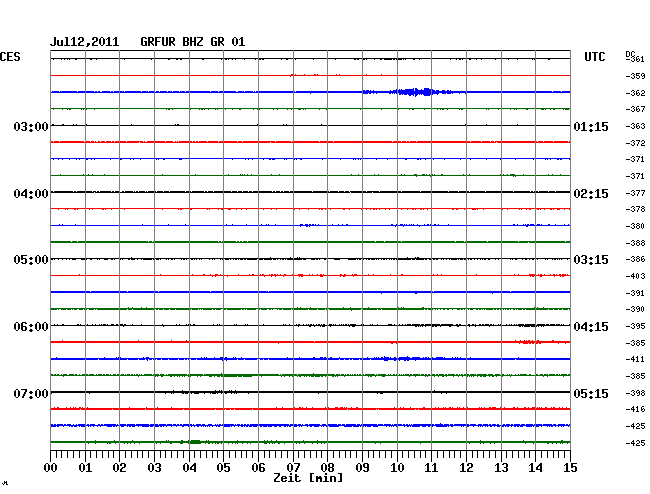This screenshot has width=650, height=494.
Task: Select the DC offset value -395
Action: coord(635,326)
